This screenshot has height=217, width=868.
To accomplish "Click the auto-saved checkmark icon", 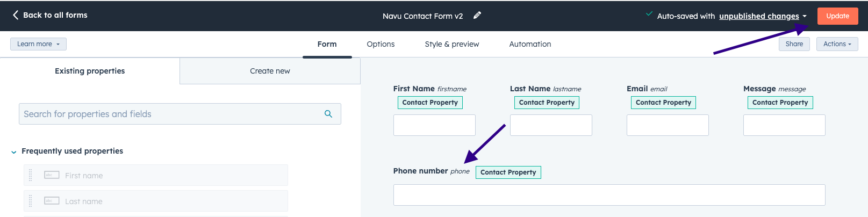I will click(649, 14).
